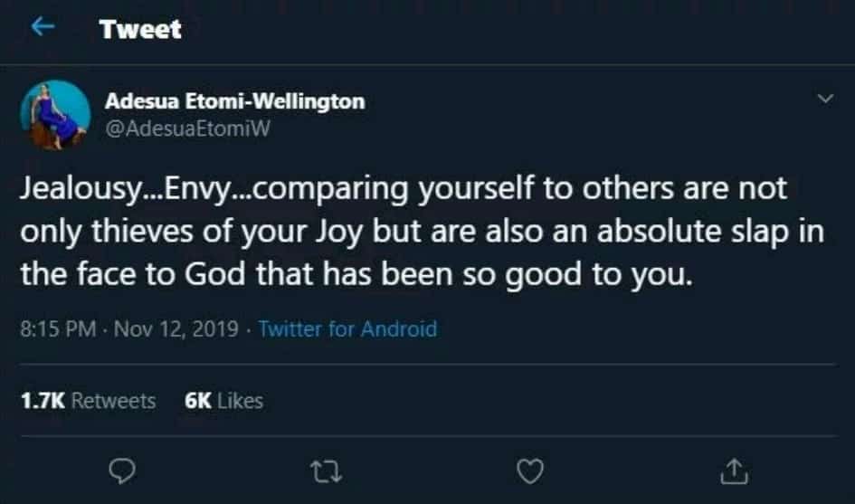Open the @AdesuaEtomiW handle link
The height and width of the screenshot is (504, 855).
pos(187,128)
